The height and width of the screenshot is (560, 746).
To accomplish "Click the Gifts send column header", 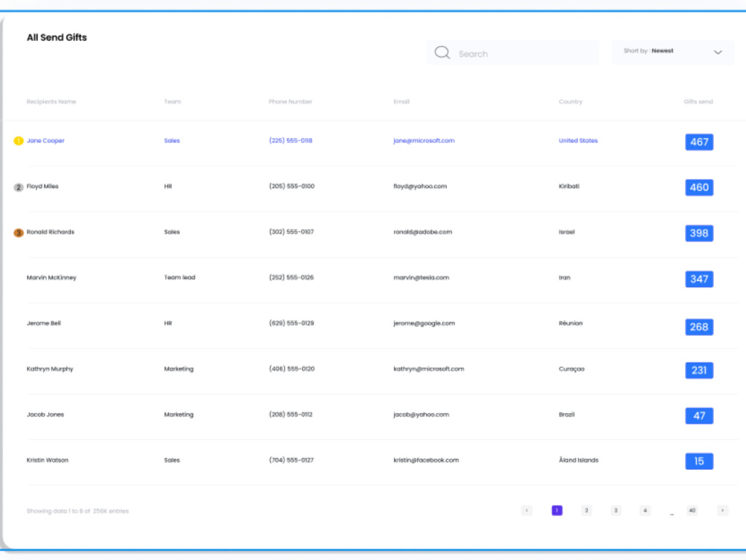I will pos(698,101).
